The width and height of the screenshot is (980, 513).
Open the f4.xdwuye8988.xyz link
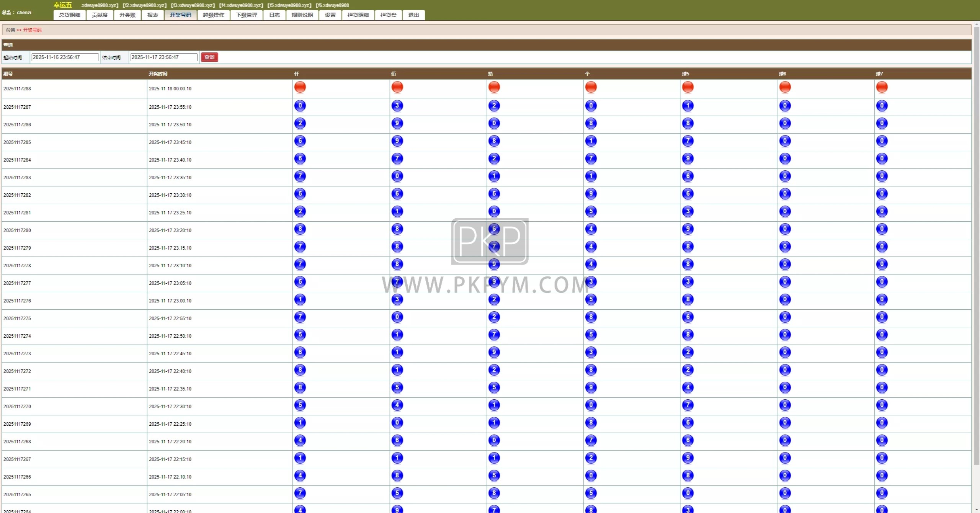point(241,5)
